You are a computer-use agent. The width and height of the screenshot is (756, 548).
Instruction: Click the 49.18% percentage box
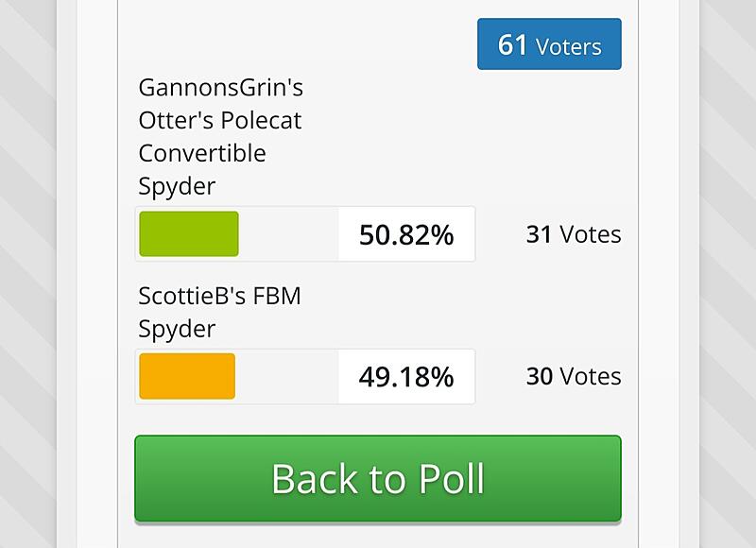(406, 376)
